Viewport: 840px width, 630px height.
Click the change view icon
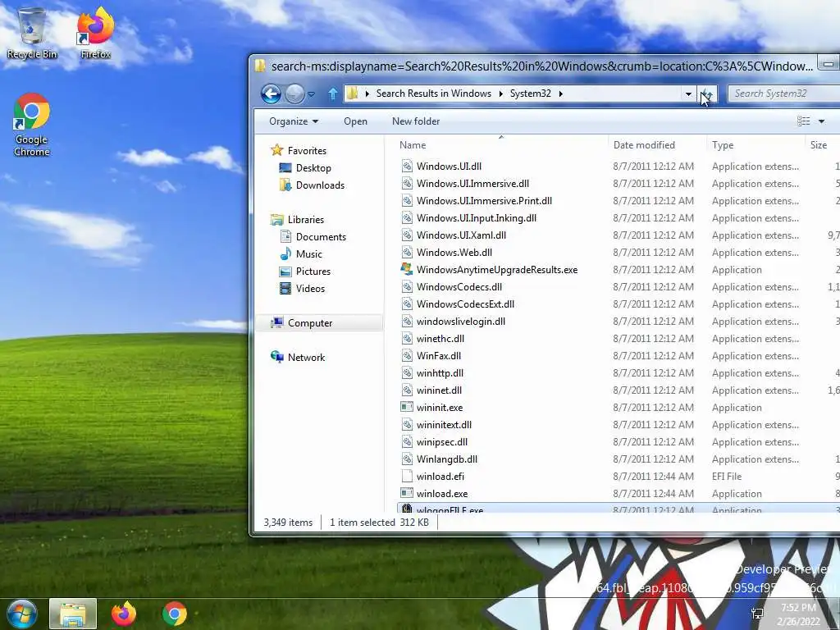coord(804,121)
